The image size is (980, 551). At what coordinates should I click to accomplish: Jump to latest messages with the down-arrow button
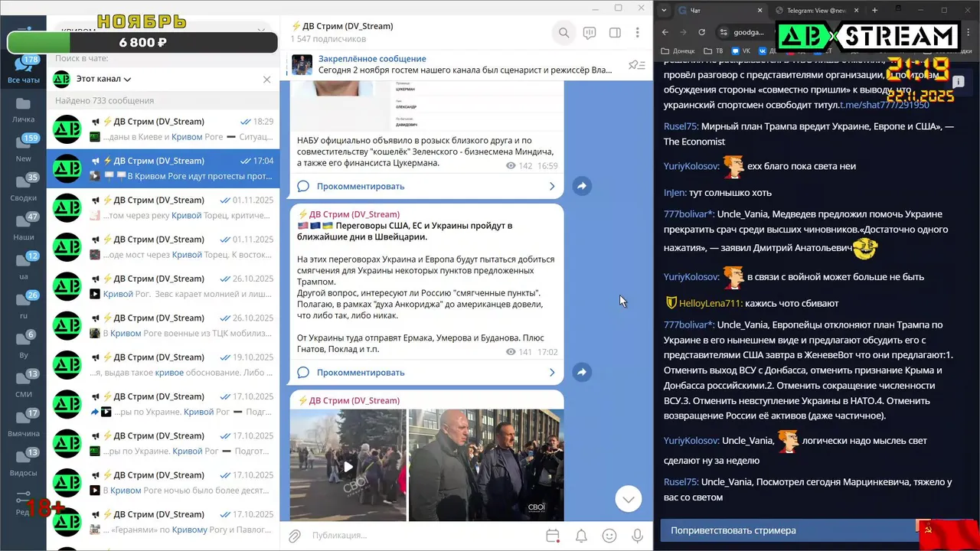[x=628, y=499]
